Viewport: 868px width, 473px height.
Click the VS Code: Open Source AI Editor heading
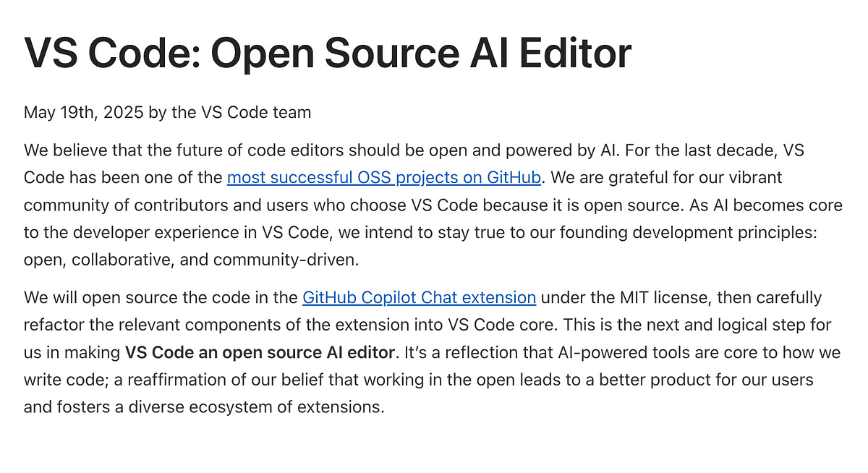[x=328, y=52]
